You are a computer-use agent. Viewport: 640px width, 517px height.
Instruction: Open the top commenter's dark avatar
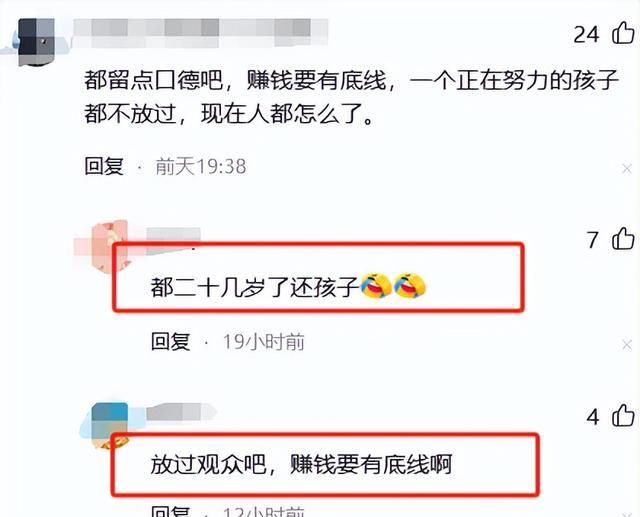(x=37, y=42)
